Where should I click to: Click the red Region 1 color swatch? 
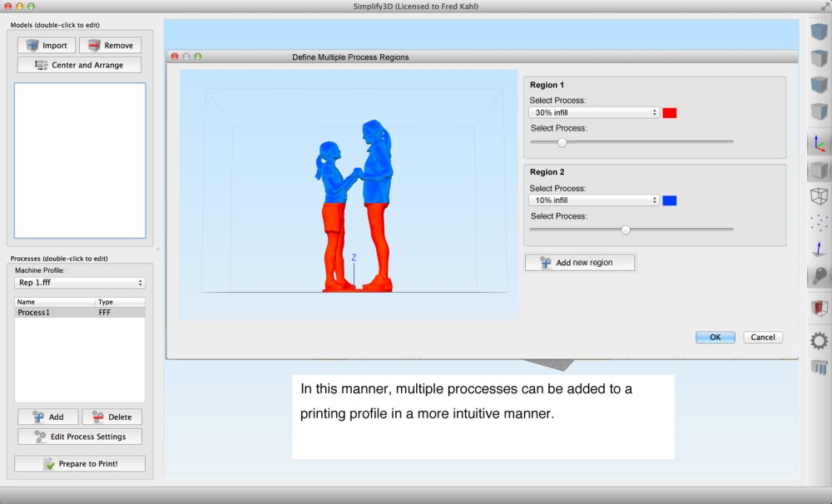(x=670, y=113)
